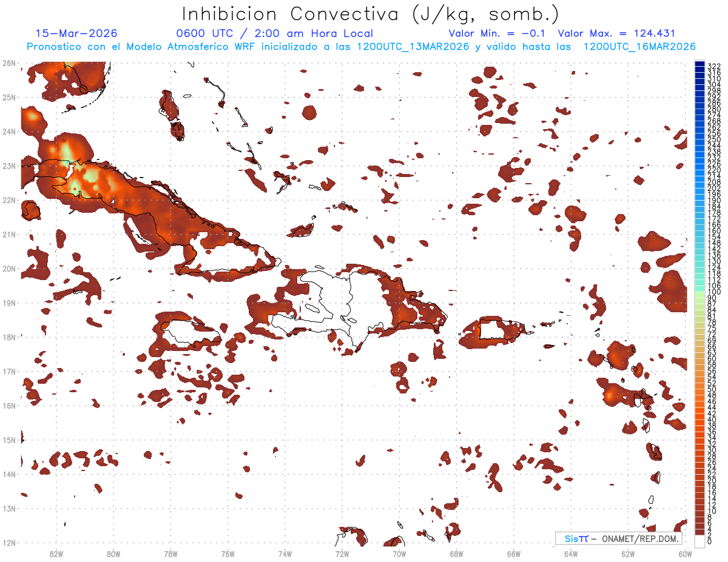Click the '74W' longitude label
This screenshot has height=562, width=728.
click(285, 554)
